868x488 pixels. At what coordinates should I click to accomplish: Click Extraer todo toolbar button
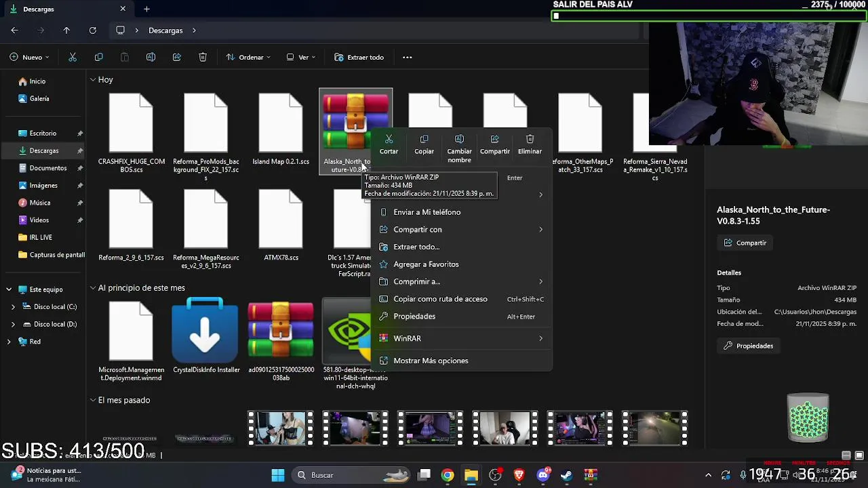[359, 58]
